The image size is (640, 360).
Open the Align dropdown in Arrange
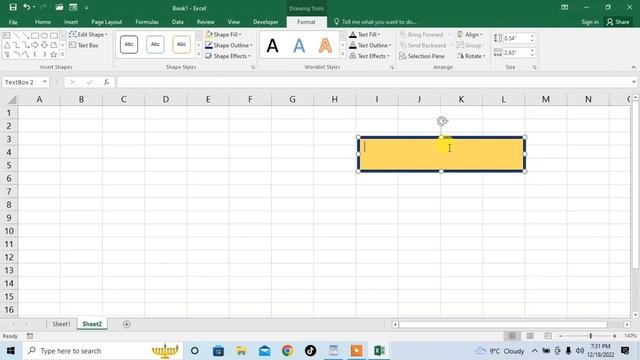[x=470, y=35]
